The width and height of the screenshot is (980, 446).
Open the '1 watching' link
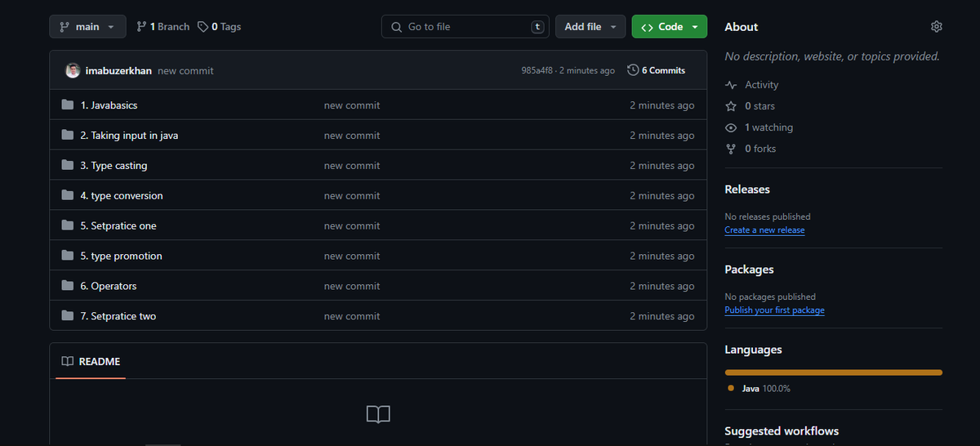(x=759, y=127)
